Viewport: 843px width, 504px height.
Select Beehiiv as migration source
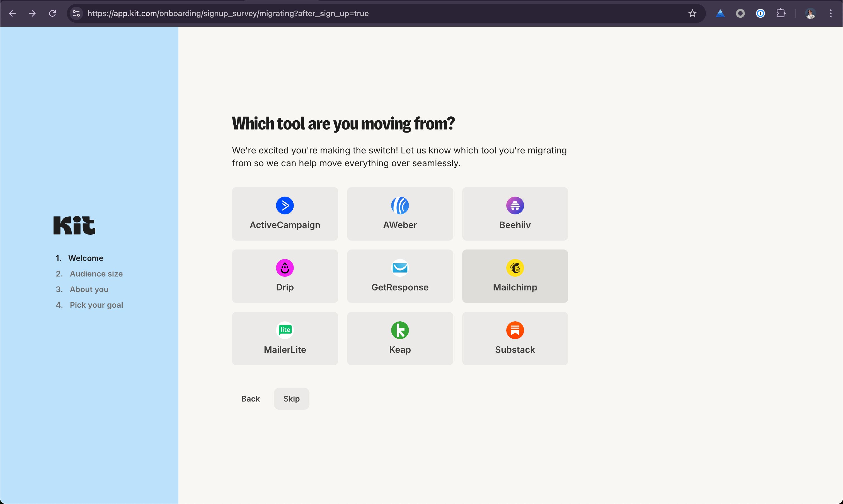[515, 214]
